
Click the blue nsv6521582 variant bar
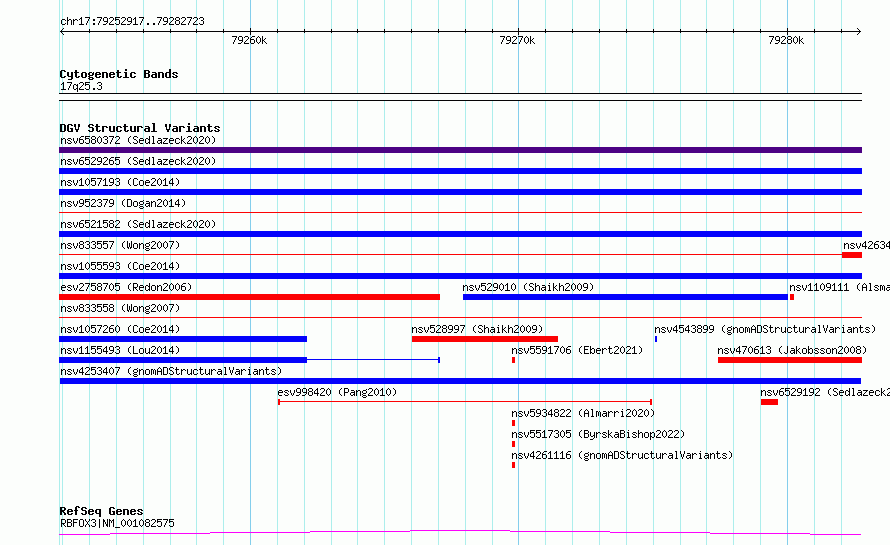(460, 234)
